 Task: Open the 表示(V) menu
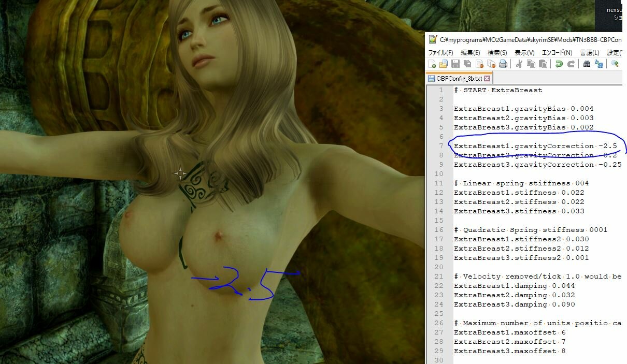tap(524, 52)
